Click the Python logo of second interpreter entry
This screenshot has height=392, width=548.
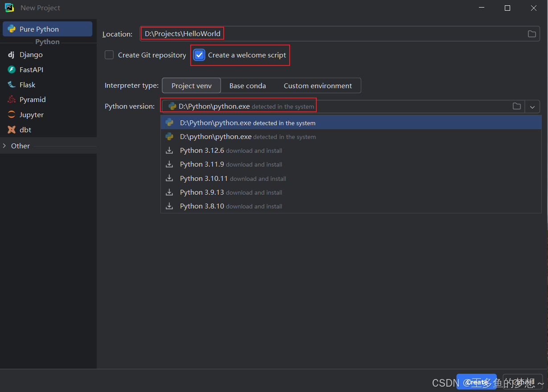tap(169, 137)
